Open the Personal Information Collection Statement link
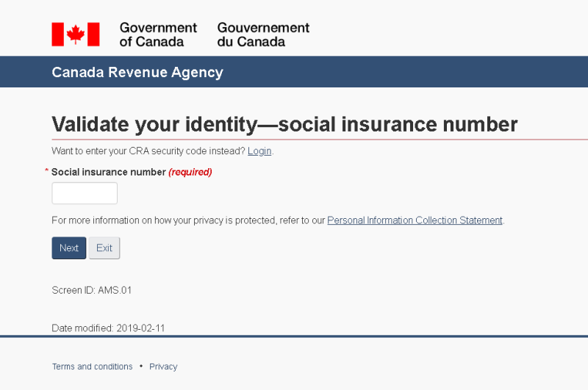Image resolution: width=588 pixels, height=390 pixels. 415,220
